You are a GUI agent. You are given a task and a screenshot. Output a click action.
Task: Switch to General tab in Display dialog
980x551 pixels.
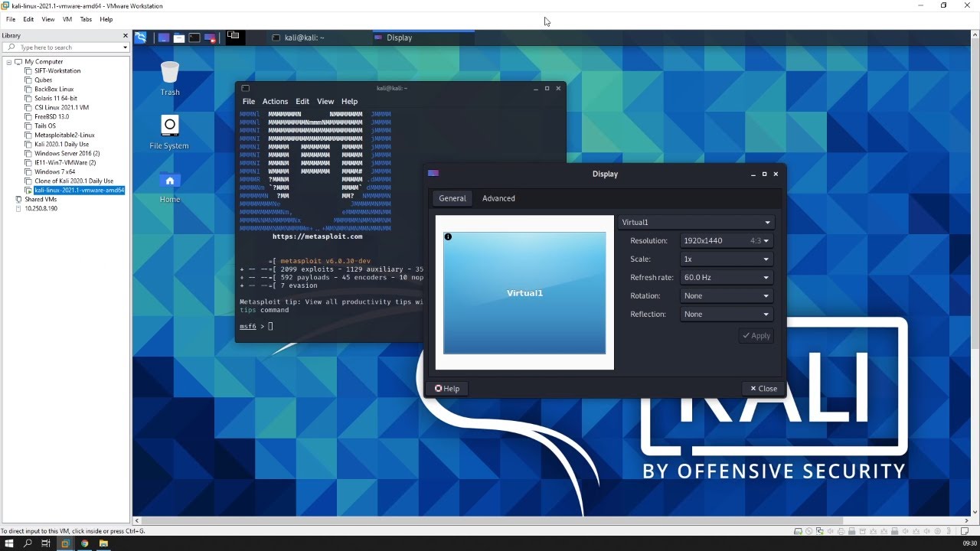pos(452,198)
